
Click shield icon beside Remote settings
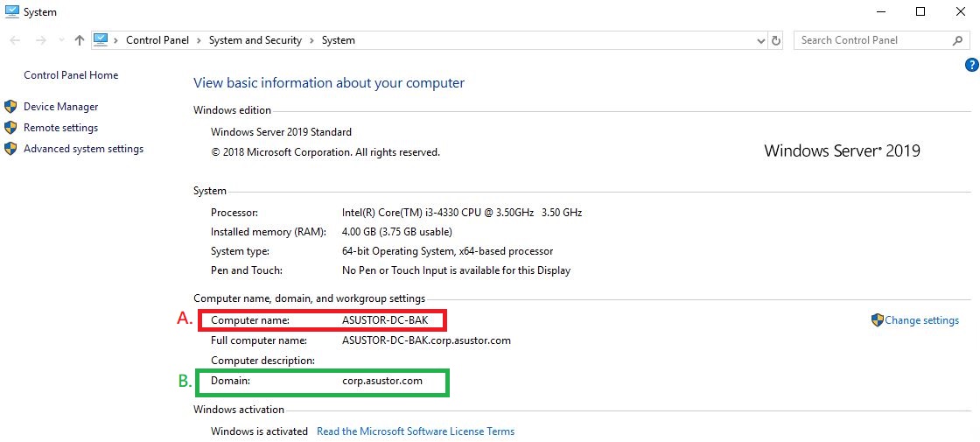tap(10, 128)
